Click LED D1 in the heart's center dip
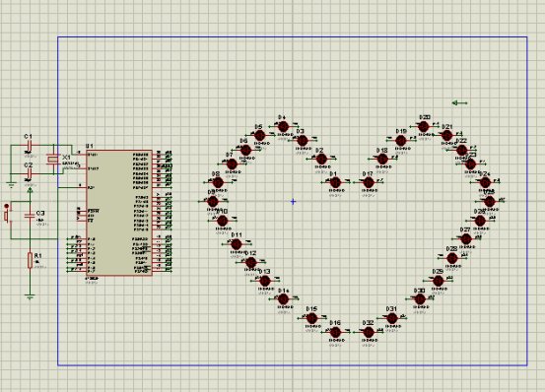The width and height of the screenshot is (545, 392). 335,182
